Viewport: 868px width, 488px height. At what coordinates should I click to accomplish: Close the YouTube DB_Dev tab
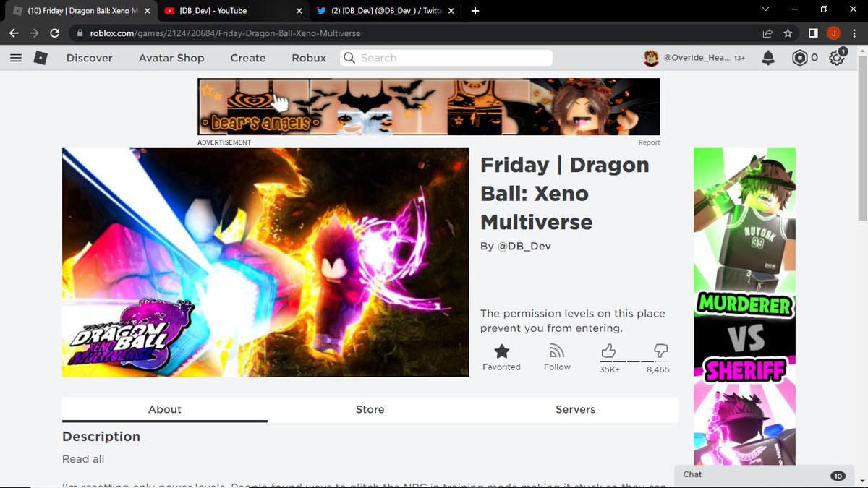click(x=299, y=11)
